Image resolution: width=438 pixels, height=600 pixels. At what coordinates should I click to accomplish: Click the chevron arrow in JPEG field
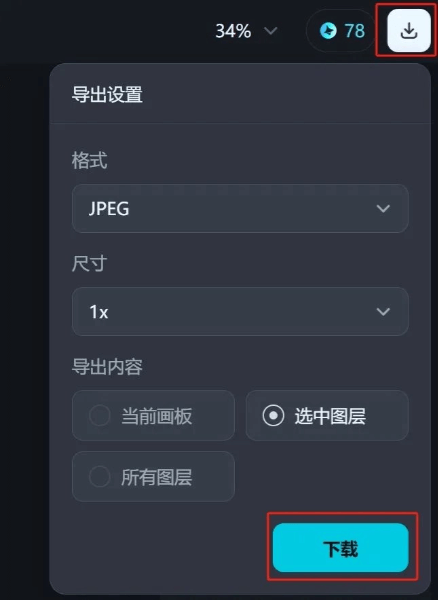(x=383, y=209)
